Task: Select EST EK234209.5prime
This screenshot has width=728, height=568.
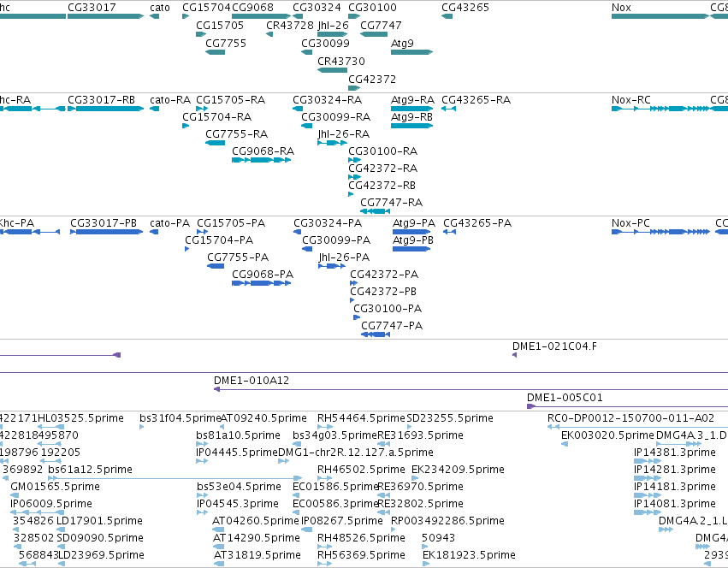Action: [458, 470]
